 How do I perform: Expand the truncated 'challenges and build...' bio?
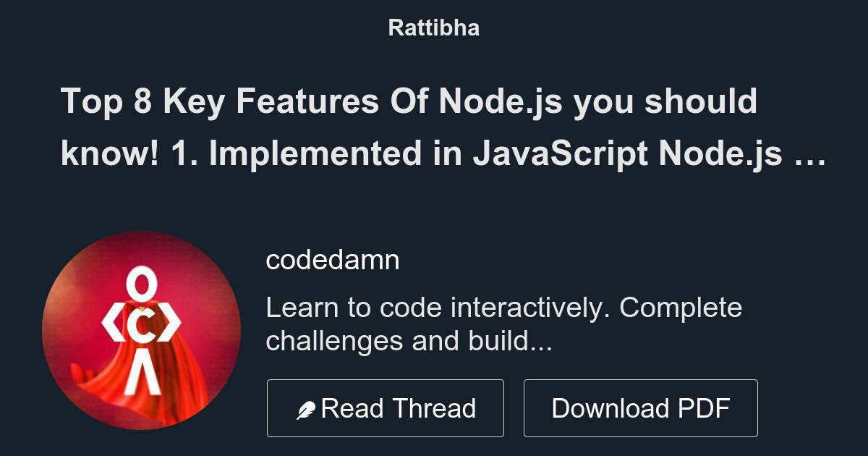coord(409,341)
